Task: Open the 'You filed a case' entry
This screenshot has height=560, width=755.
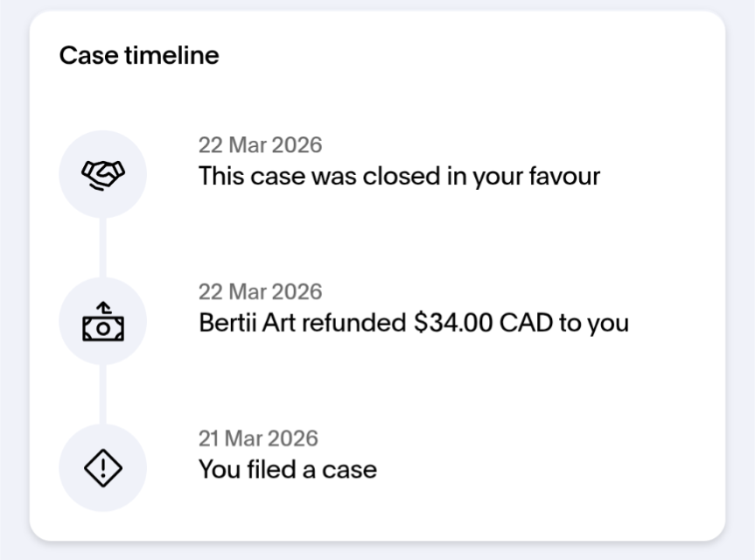Action: [x=287, y=469]
